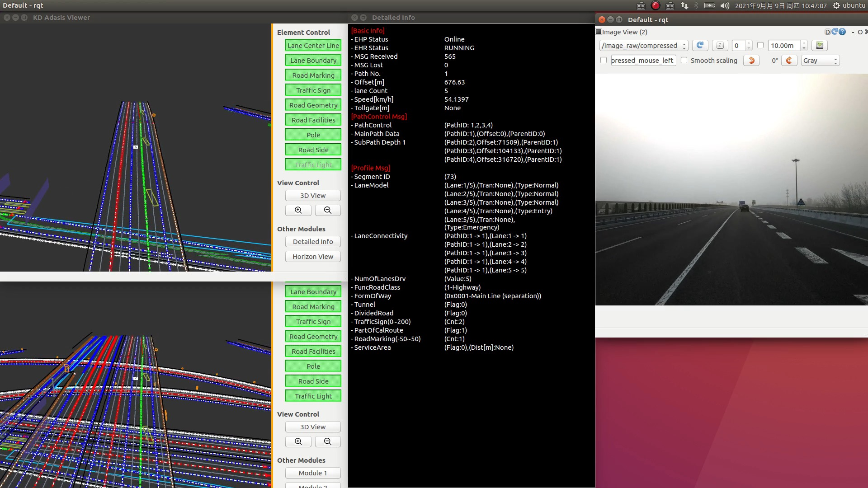Click the Lane Center Line element in upper panel

(x=313, y=45)
